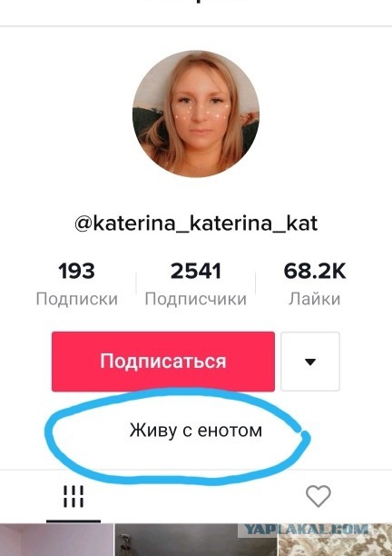
Task: Select the bio text Живу с енотом
Action: (196, 431)
